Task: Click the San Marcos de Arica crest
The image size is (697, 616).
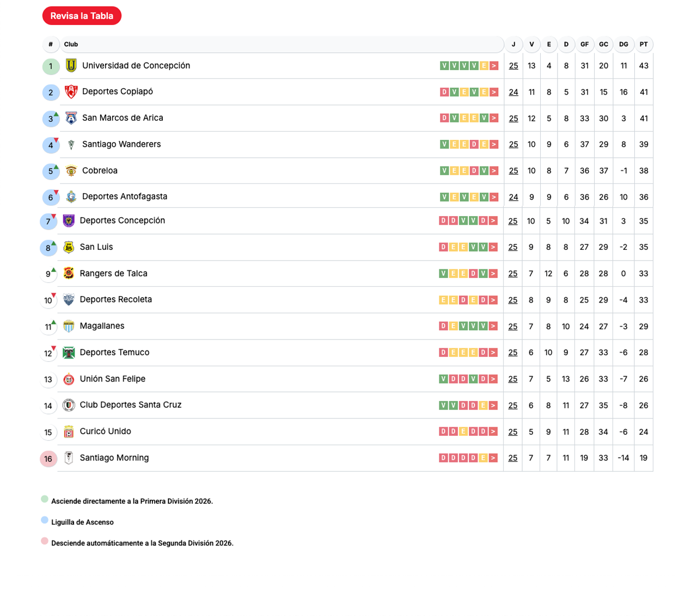Action: [x=71, y=118]
